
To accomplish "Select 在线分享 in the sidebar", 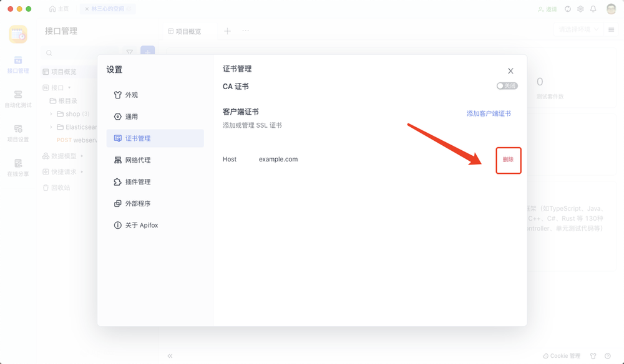I will click(x=18, y=167).
